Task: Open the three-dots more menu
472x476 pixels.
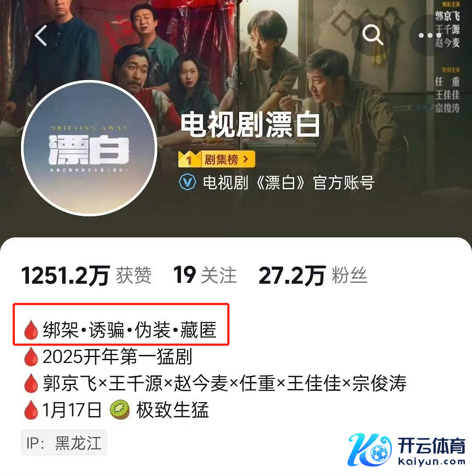Action: (430, 35)
